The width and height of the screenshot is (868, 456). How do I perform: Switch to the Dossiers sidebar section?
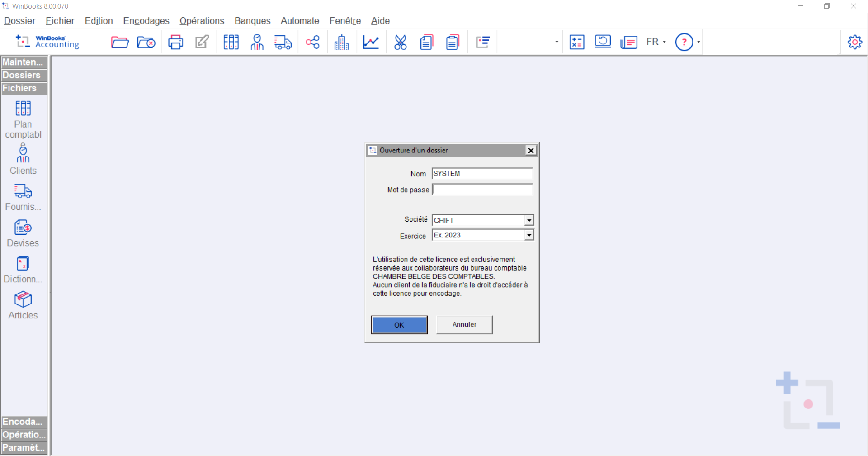[x=22, y=75]
